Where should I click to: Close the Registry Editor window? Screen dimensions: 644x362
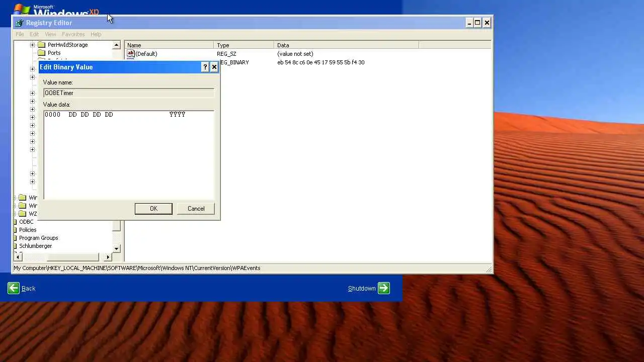point(487,23)
